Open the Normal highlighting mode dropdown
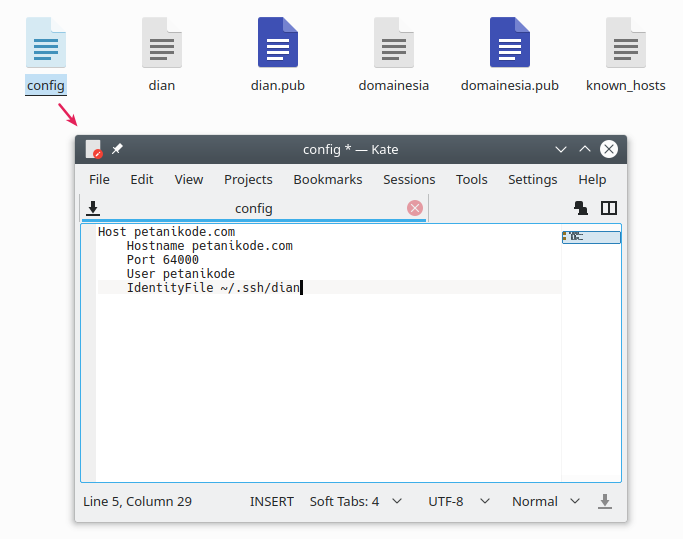The width and height of the screenshot is (683, 539). pos(545,501)
